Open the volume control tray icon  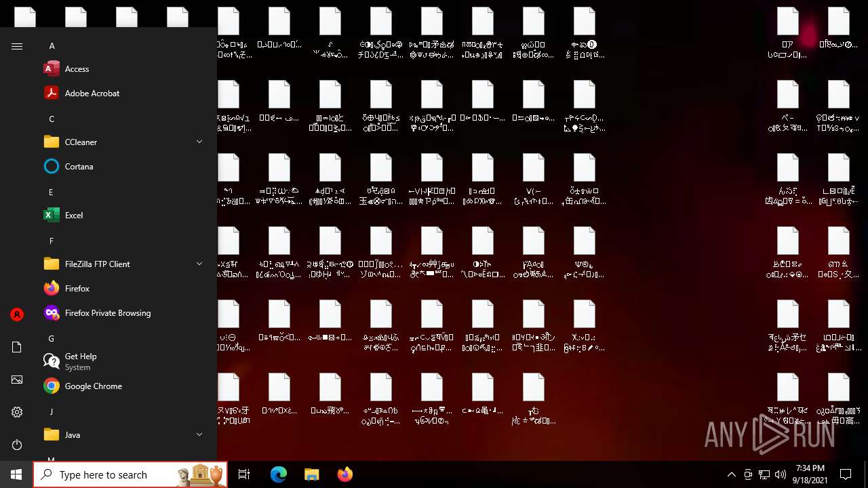(x=781, y=474)
